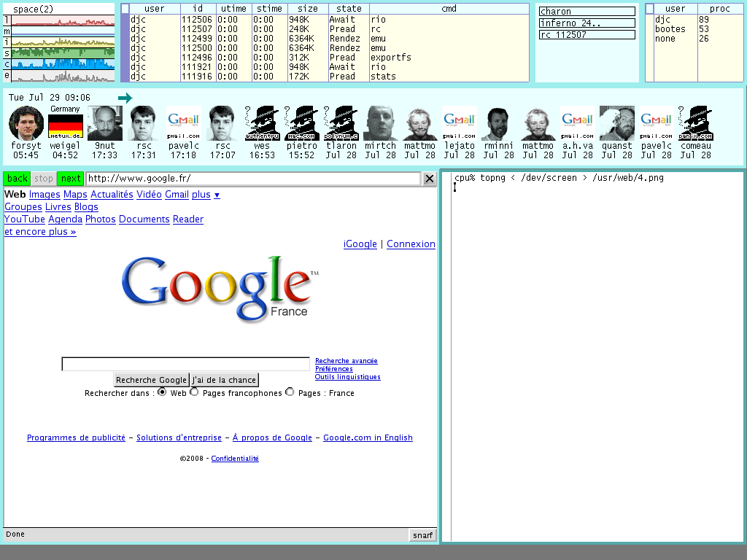Click the Connexion link

(x=411, y=244)
